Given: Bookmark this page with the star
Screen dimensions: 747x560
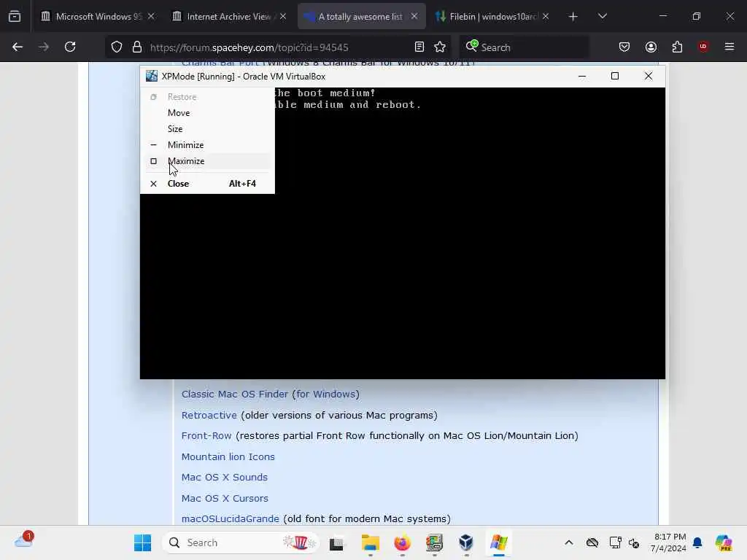Looking at the screenshot, I should [440, 47].
